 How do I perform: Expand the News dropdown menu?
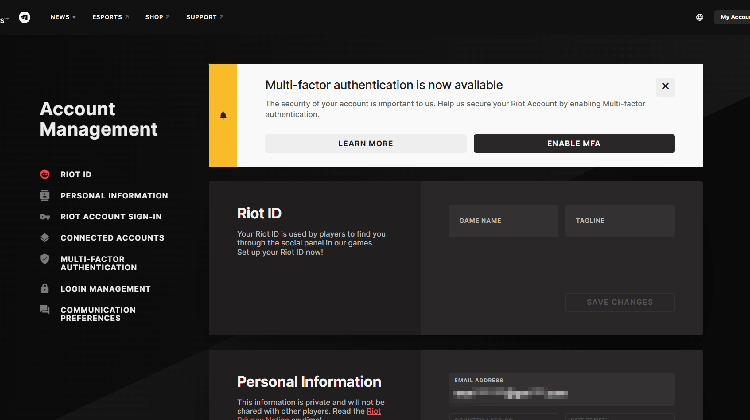tap(63, 17)
